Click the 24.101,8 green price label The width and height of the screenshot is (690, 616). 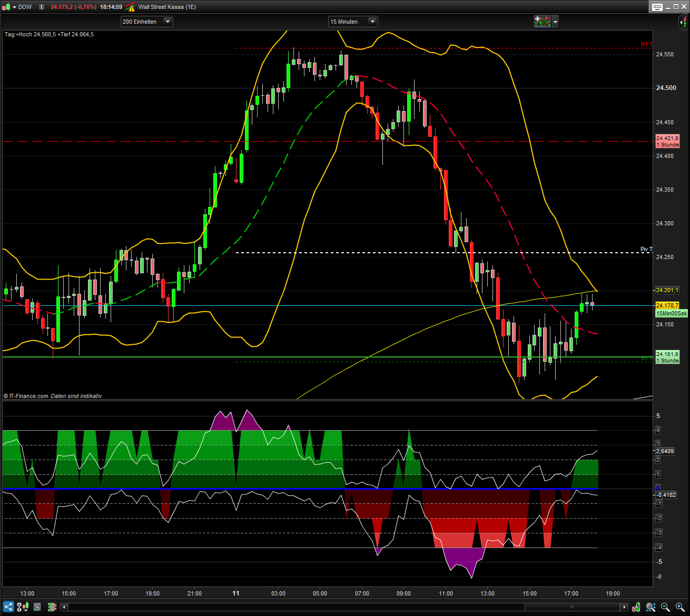click(x=667, y=357)
